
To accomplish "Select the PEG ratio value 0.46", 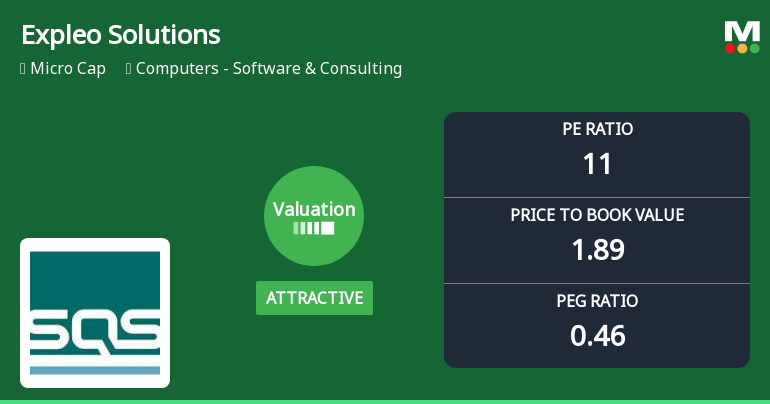I will [597, 335].
